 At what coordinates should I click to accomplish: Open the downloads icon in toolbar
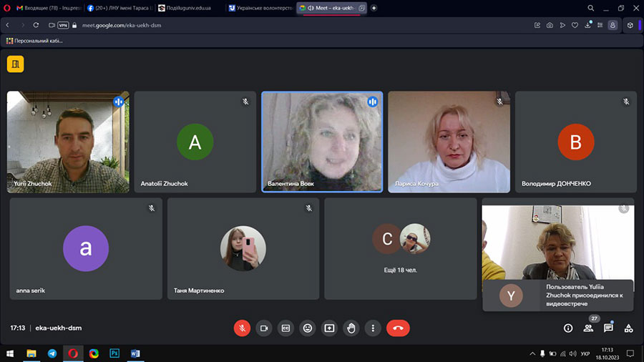[587, 25]
